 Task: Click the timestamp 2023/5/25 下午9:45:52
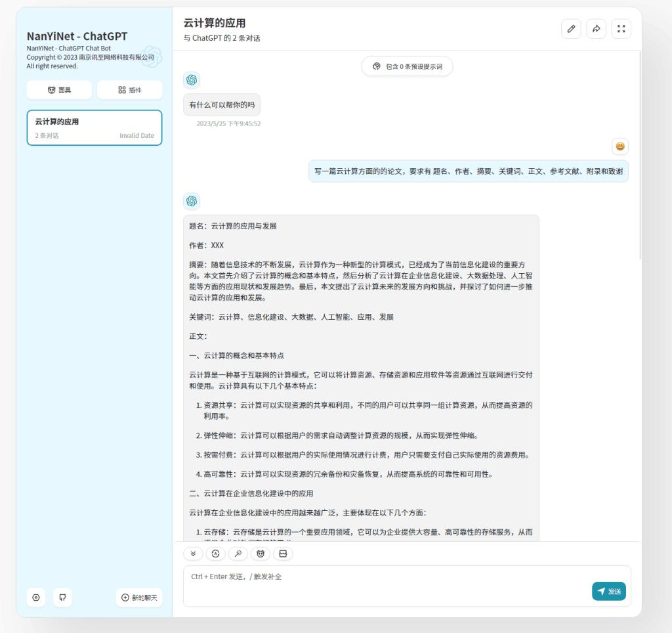[x=228, y=123]
